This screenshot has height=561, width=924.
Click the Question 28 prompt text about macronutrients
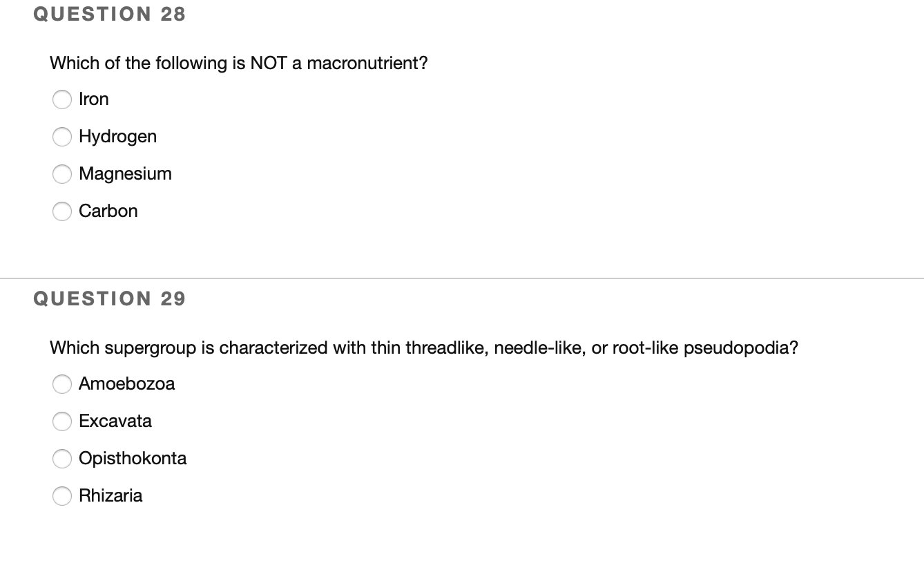pyautogui.click(x=238, y=63)
